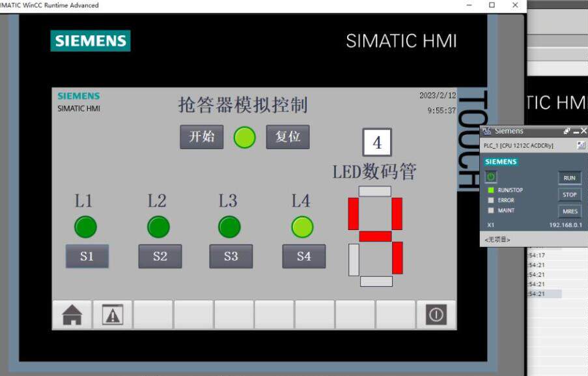The image size is (588, 376).
Task: Close the PLCSIM Siemens panel
Action: tap(583, 130)
